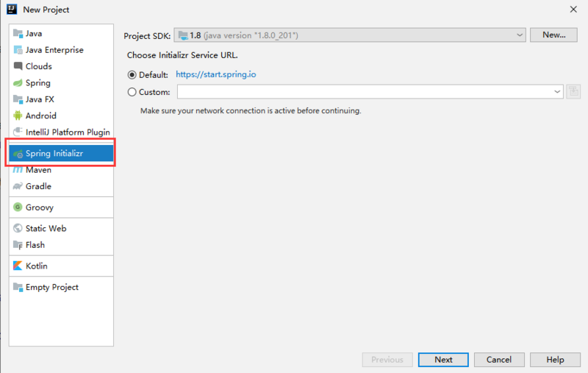Click the Help button
The image size is (588, 373).
click(555, 360)
